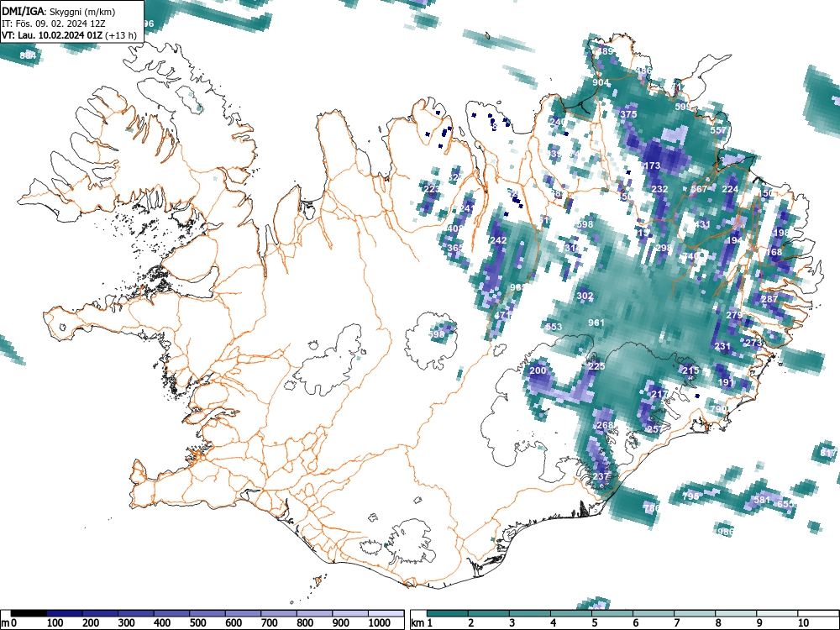Click the palest lavender swatch above 1000
The height and width of the screenshot is (630, 840).
click(x=386, y=613)
